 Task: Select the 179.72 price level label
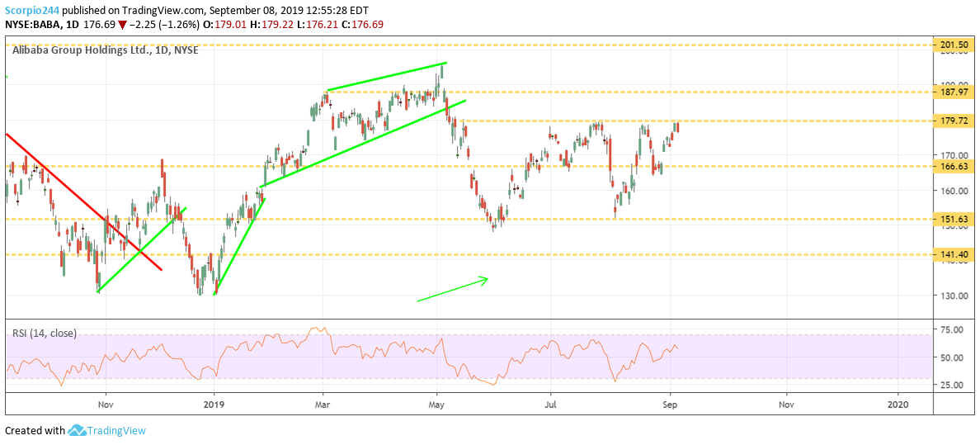(x=954, y=121)
